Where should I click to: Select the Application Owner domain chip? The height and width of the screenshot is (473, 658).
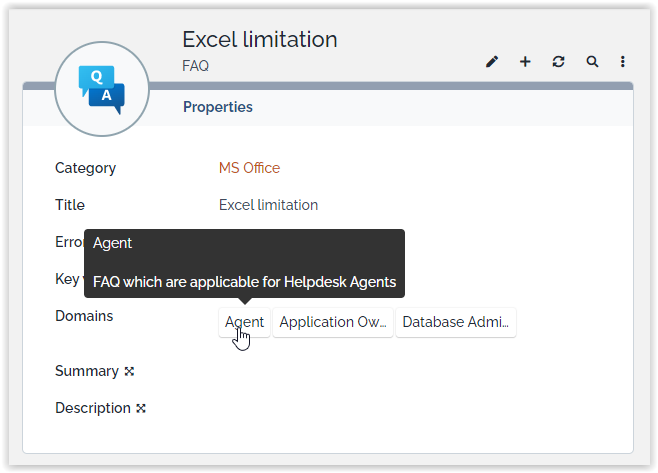click(332, 322)
